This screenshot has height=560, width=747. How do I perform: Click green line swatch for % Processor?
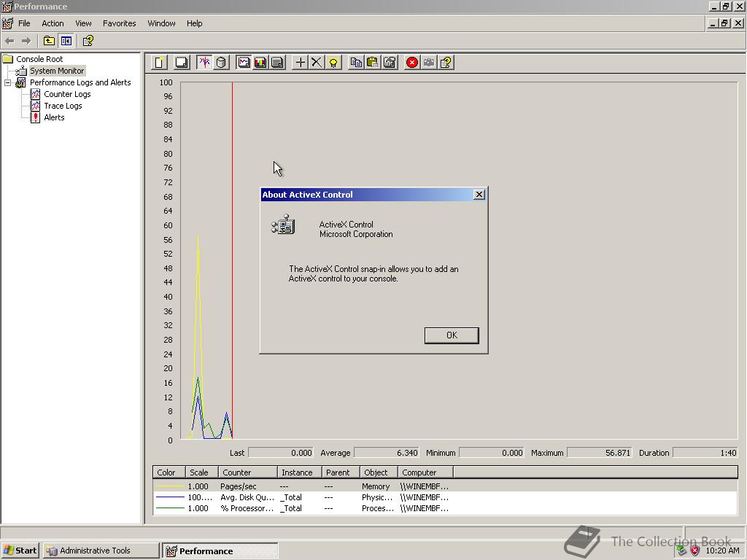tap(170, 508)
